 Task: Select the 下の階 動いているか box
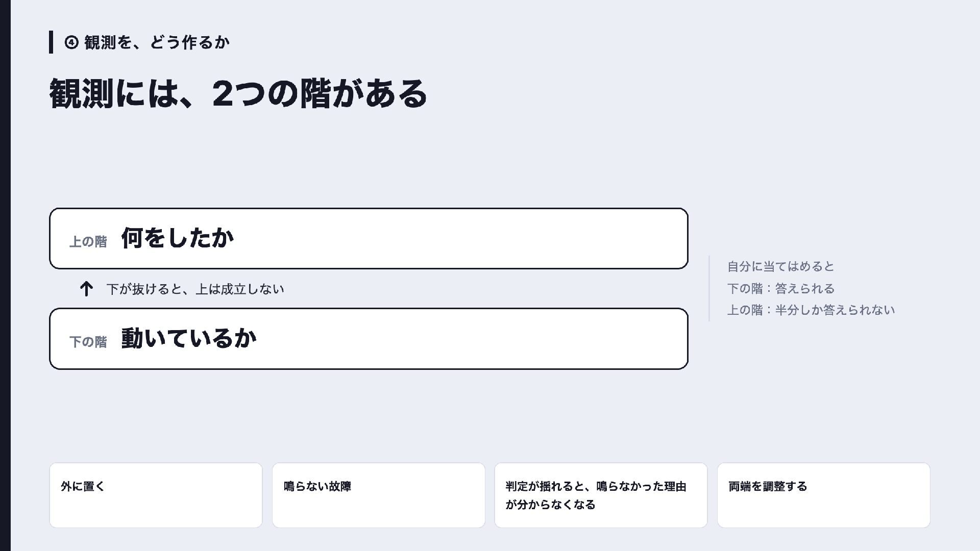pos(369,339)
